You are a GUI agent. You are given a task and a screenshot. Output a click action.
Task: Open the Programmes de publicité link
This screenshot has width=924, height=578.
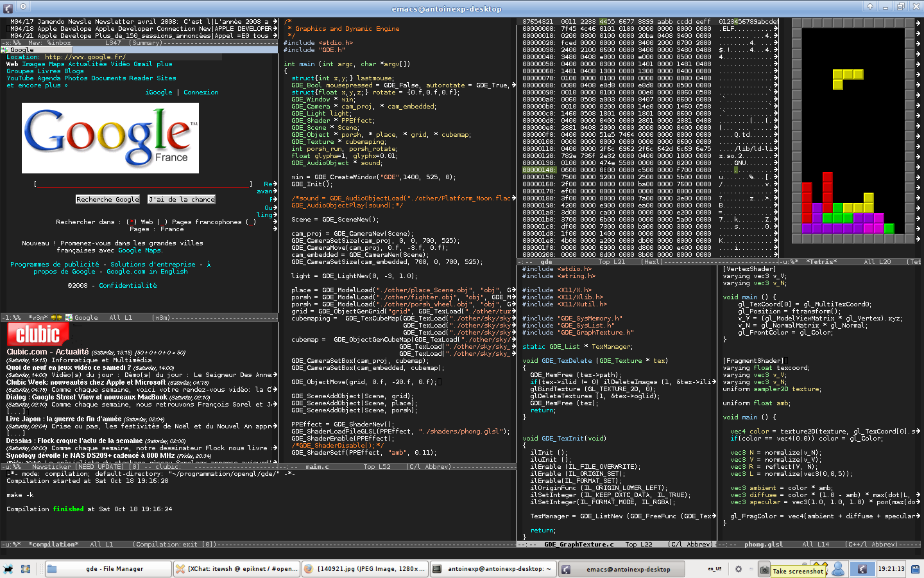[55, 265]
